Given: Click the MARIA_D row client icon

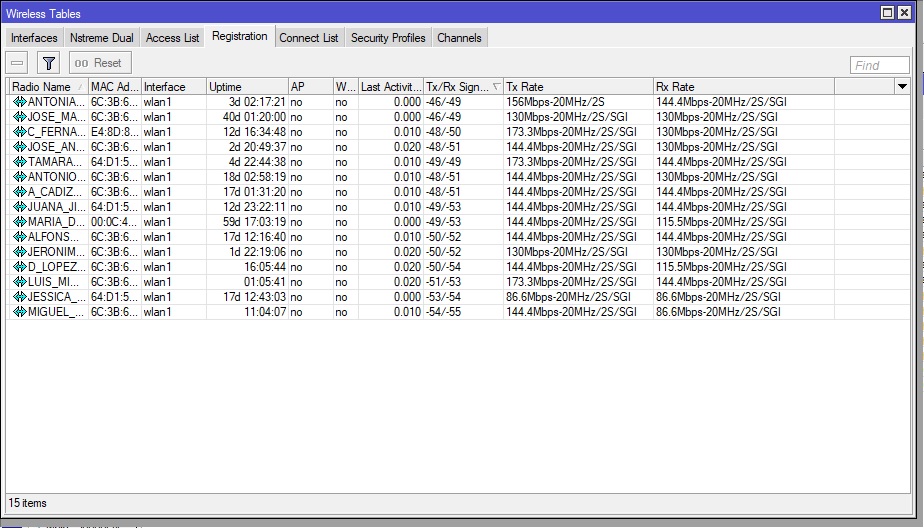Looking at the screenshot, I should (19, 222).
